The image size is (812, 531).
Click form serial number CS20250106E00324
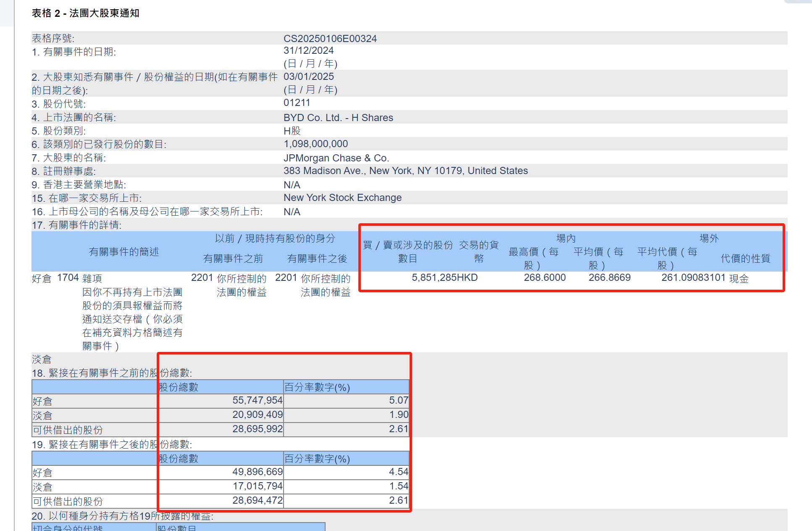(330, 39)
